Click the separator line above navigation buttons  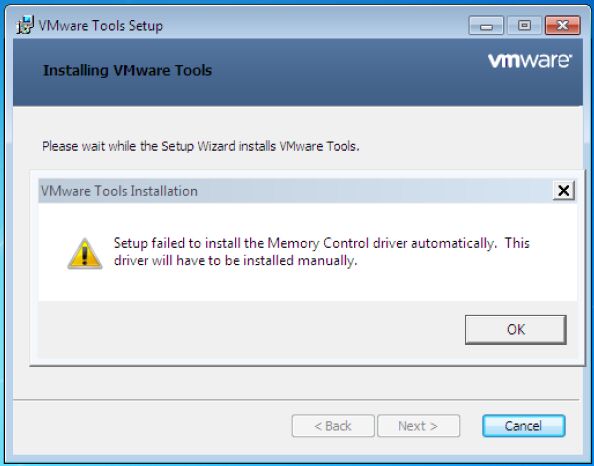click(296, 400)
